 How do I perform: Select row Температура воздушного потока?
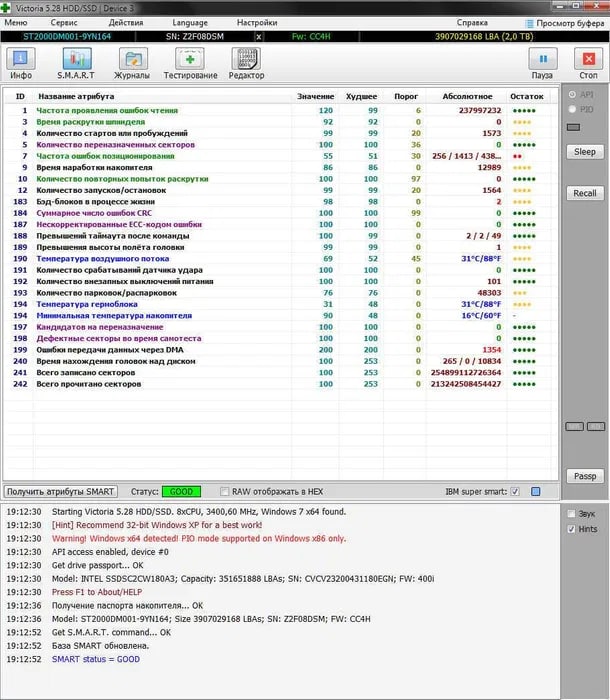click(x=280, y=258)
